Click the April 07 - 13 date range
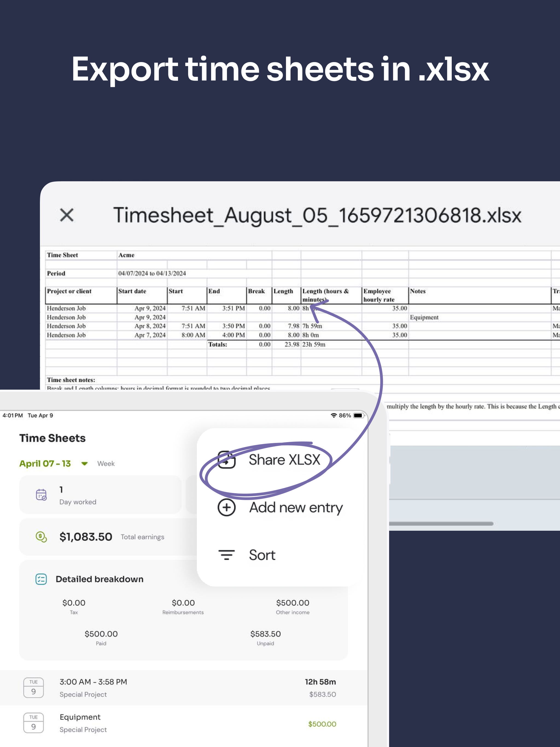 point(45,464)
